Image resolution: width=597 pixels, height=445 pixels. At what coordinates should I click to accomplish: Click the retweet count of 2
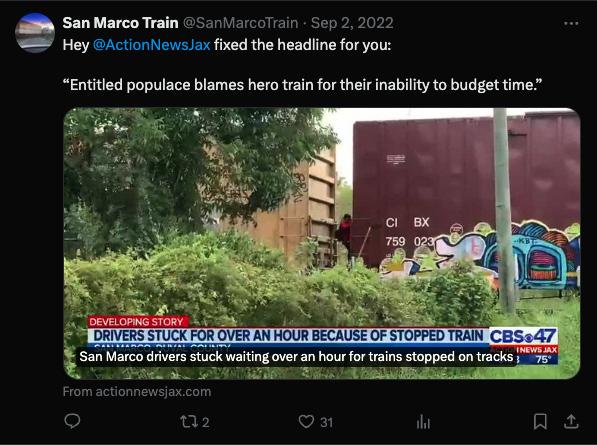tap(205, 422)
